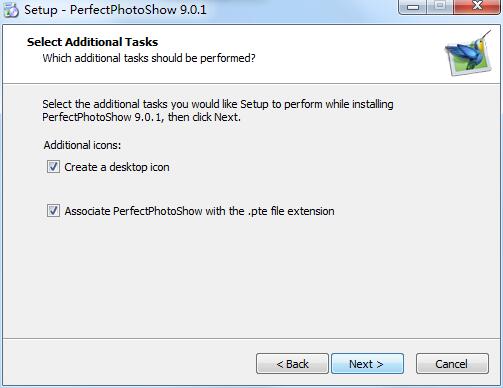Toggle the .pte file association checkbox
Viewport: 503px width, 388px height.
coord(53,211)
